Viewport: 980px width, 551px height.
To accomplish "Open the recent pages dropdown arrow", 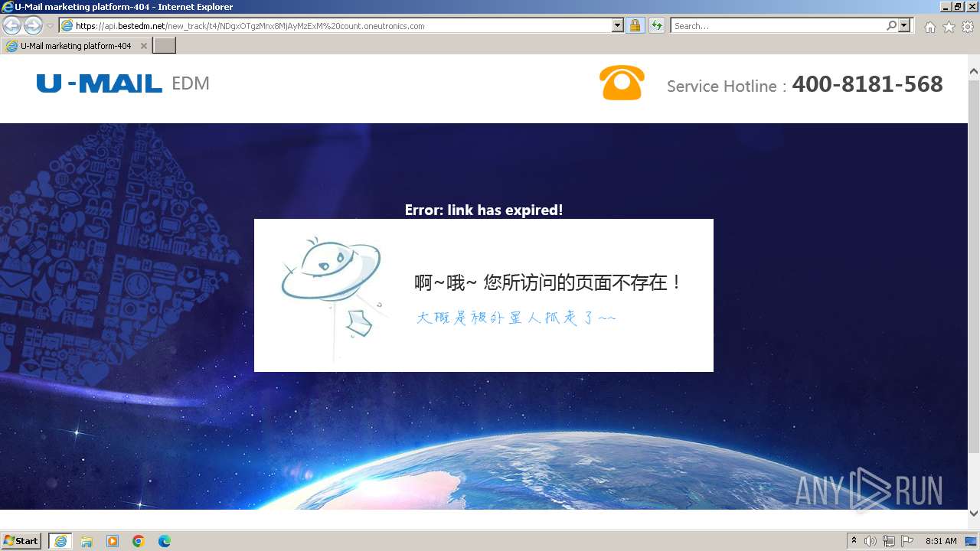I will (x=50, y=26).
